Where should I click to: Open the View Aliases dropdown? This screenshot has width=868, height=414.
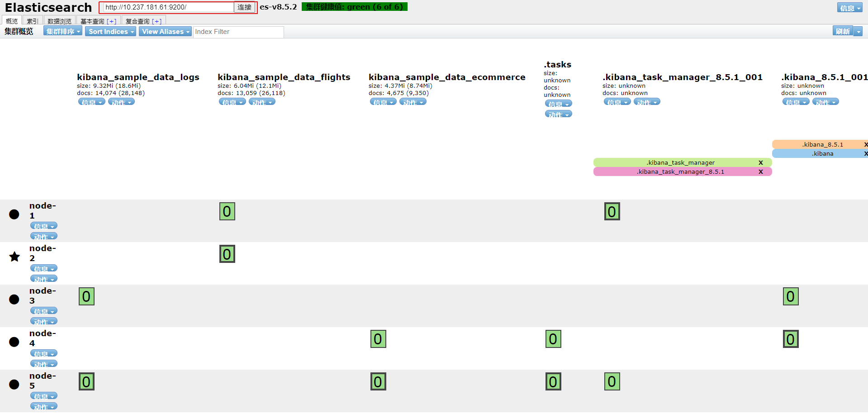pos(165,31)
